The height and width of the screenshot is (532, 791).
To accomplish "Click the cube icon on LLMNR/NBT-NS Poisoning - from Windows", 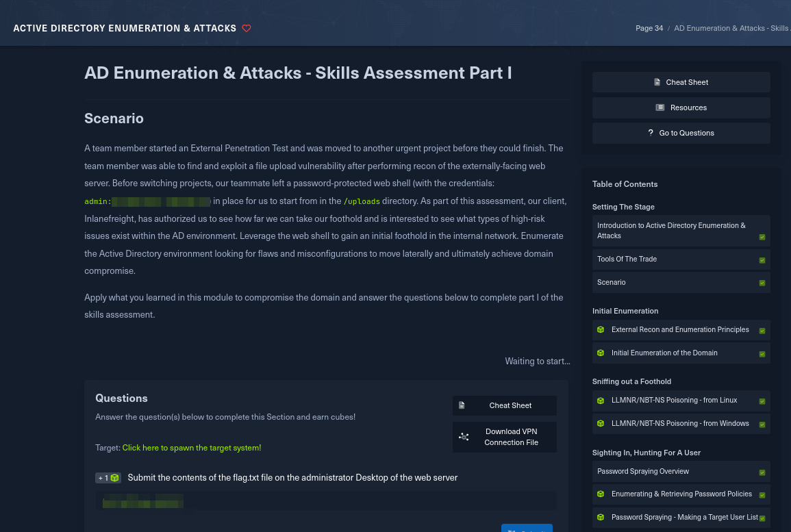I will [x=601, y=424].
